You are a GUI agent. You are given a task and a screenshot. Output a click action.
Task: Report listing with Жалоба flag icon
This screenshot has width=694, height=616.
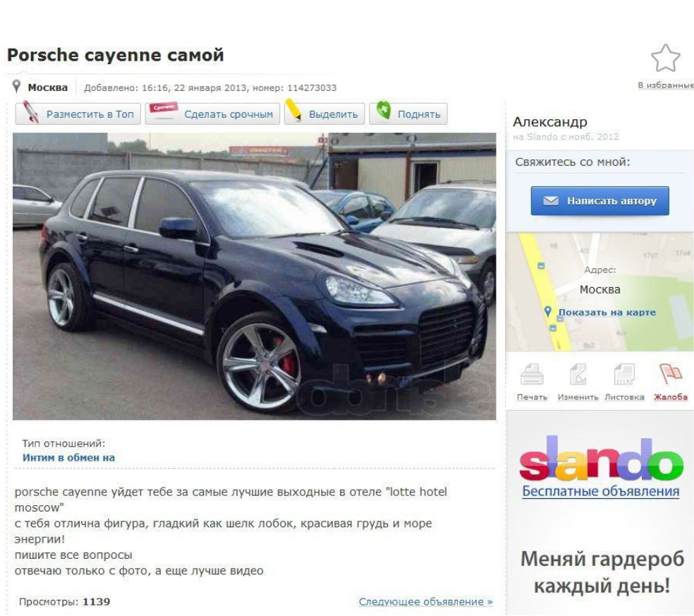tap(671, 375)
